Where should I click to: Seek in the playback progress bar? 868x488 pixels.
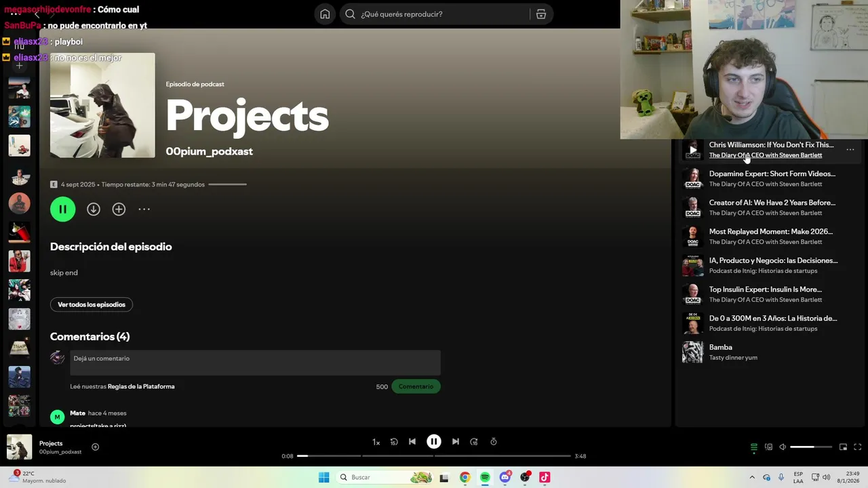434,456
